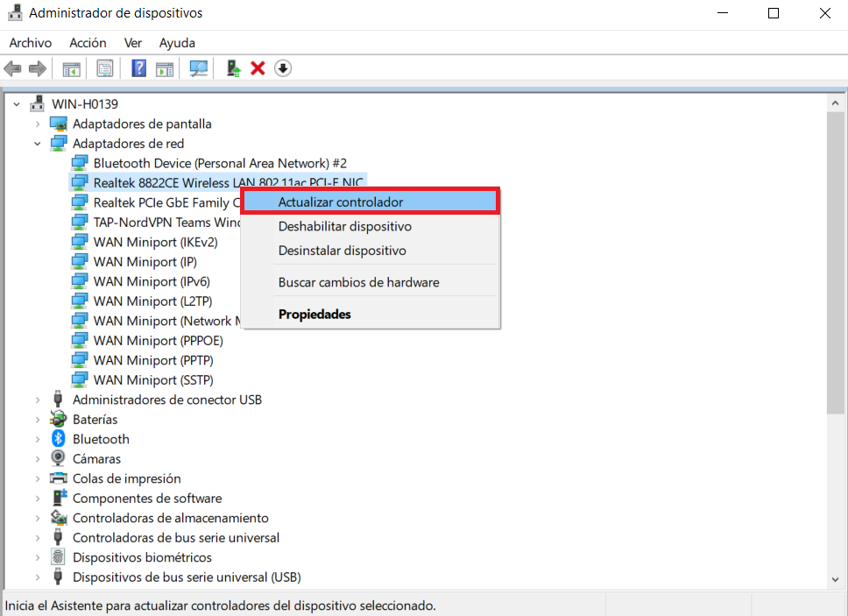Expand Controladoras de almacenamiento
The image size is (848, 616).
pos(38,518)
